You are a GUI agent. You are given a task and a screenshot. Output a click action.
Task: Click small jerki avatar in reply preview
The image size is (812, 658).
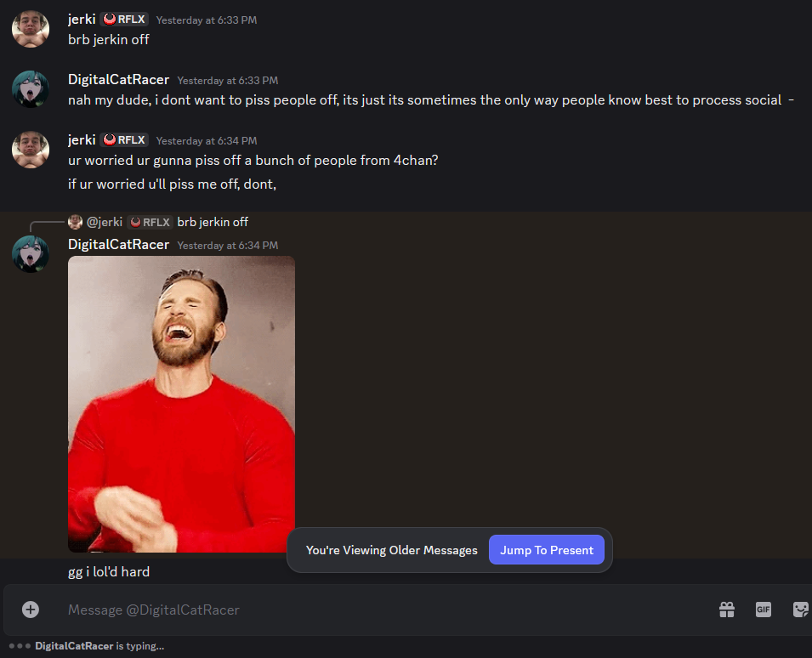75,222
